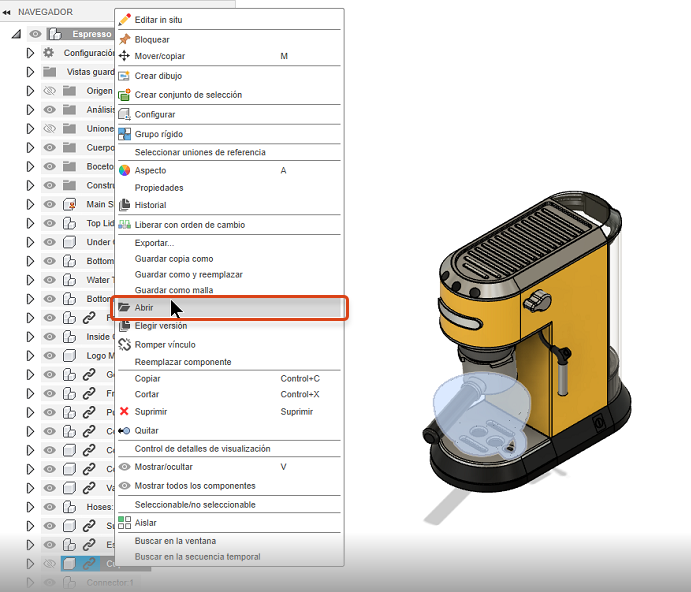The height and width of the screenshot is (592, 691).
Task: Choose Reemplazar componente
Action: [x=183, y=362]
